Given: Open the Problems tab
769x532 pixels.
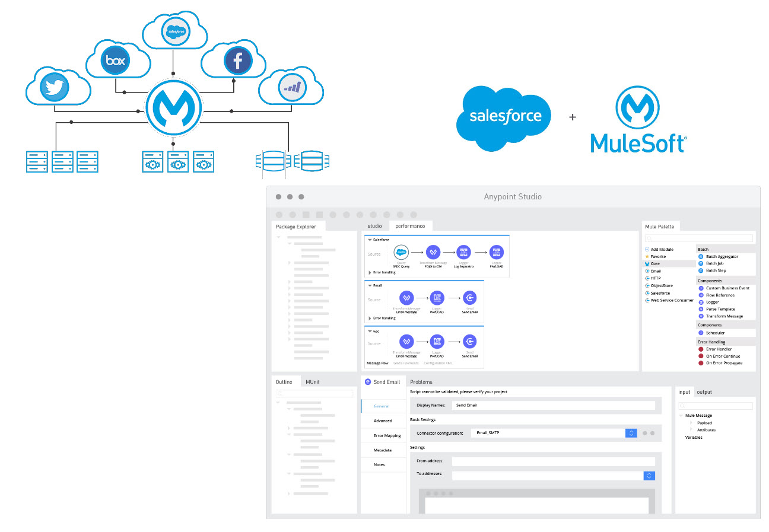Looking at the screenshot, I should click(421, 382).
